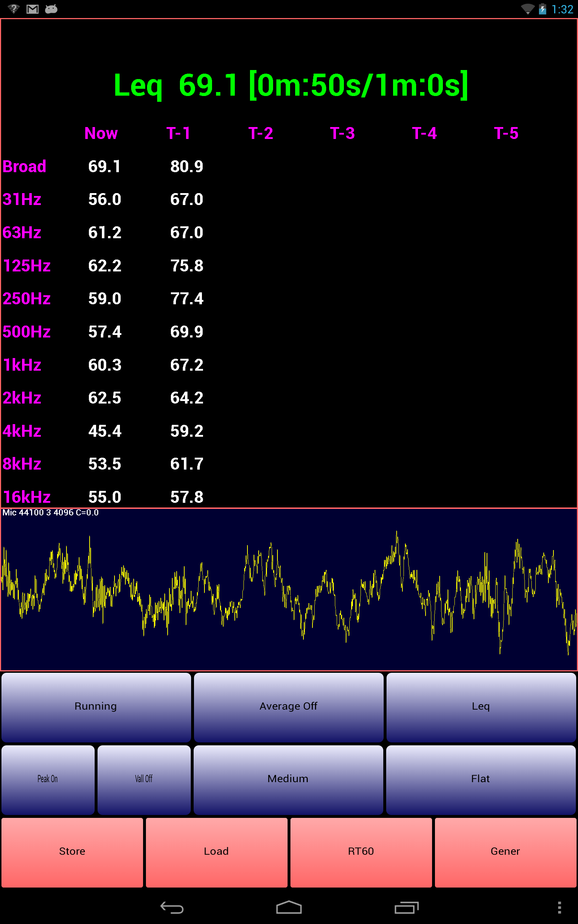Select the 8kHz row label
The width and height of the screenshot is (578, 924).
tap(22, 464)
